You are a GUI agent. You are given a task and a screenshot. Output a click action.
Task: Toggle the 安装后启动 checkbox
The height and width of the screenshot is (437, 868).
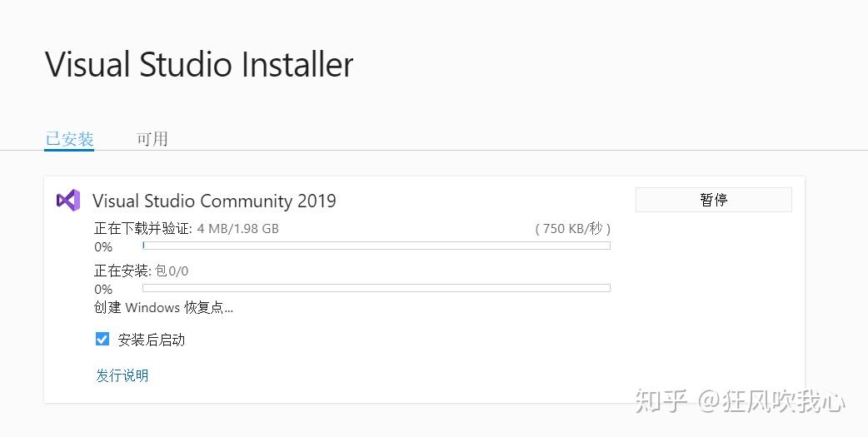coord(102,339)
